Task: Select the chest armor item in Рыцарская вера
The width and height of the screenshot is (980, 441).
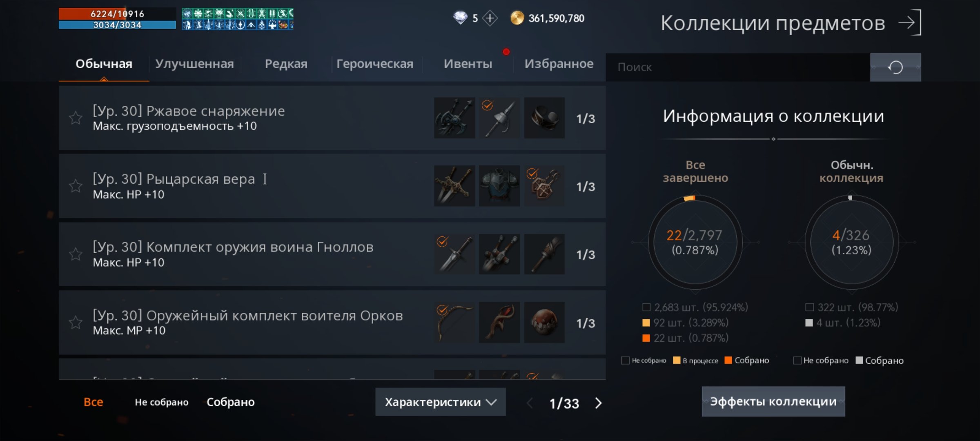Action: tap(499, 186)
